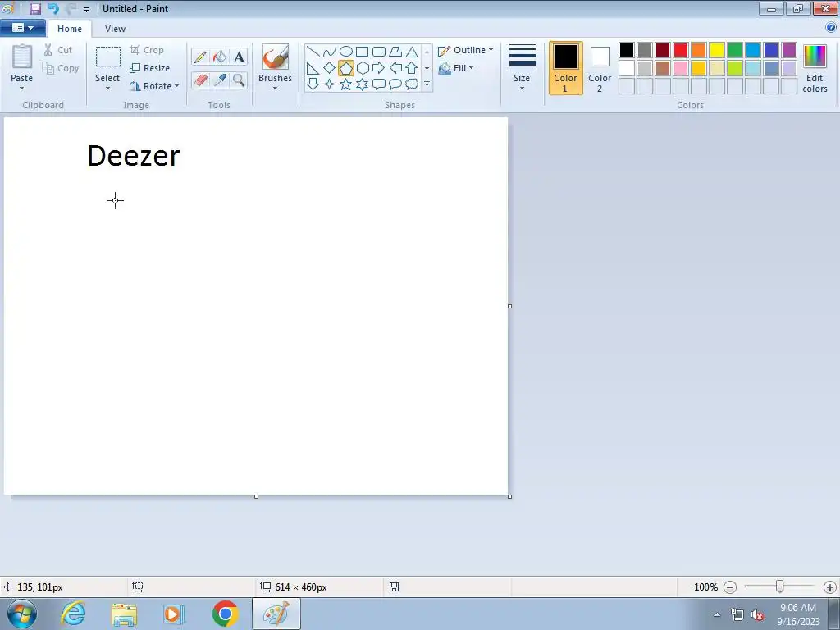The width and height of the screenshot is (840, 630).
Task: Open the Paint file menu button
Action: tap(22, 27)
